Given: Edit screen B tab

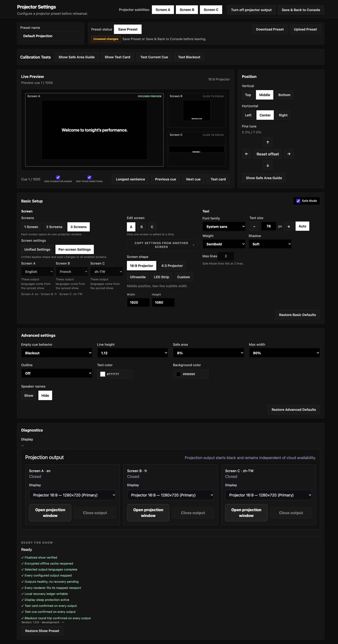Looking at the screenshot, I should pyautogui.click(x=142, y=227).
